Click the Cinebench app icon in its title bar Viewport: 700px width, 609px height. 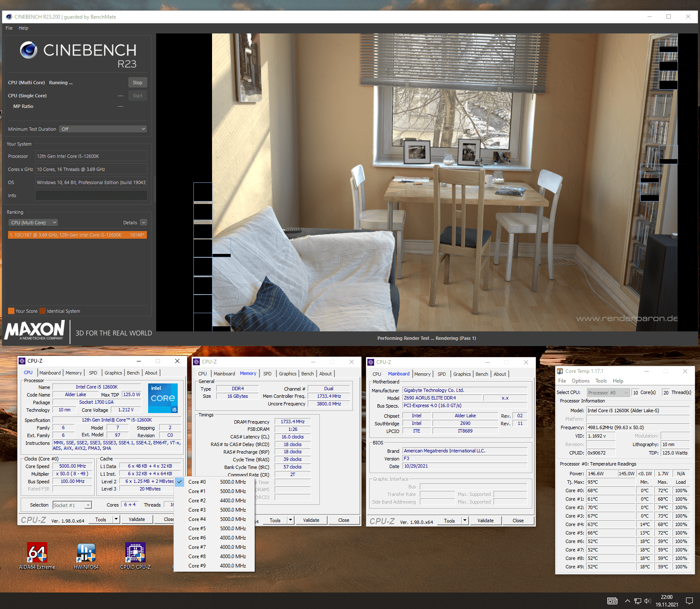9,17
